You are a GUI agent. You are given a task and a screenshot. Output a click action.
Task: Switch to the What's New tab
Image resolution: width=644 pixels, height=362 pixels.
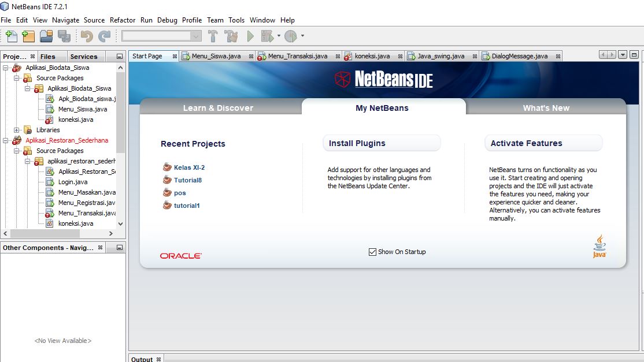pyautogui.click(x=546, y=108)
